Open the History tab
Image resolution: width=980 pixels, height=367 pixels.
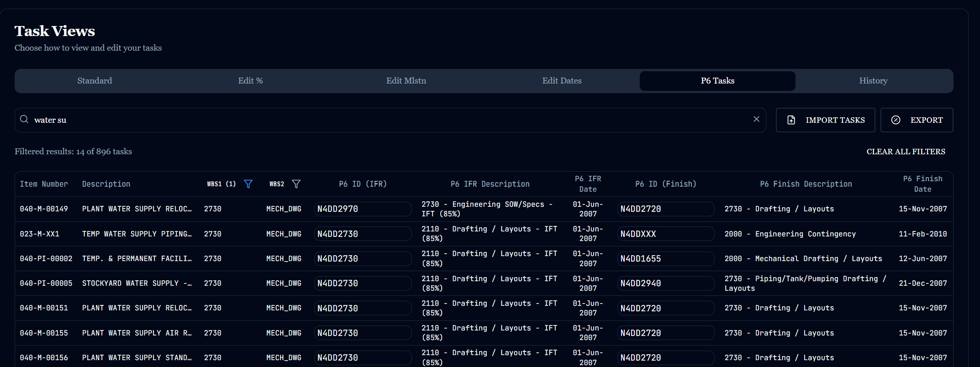873,81
